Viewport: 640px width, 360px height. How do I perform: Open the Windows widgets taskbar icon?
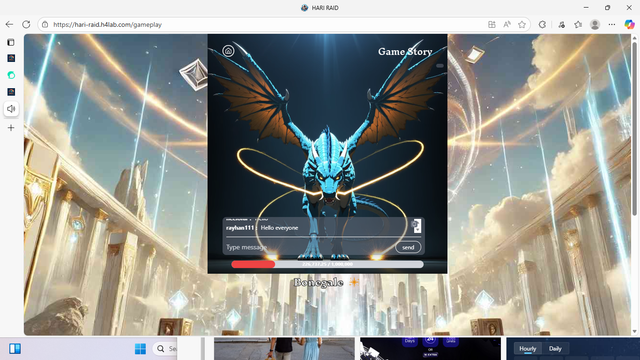point(15,349)
